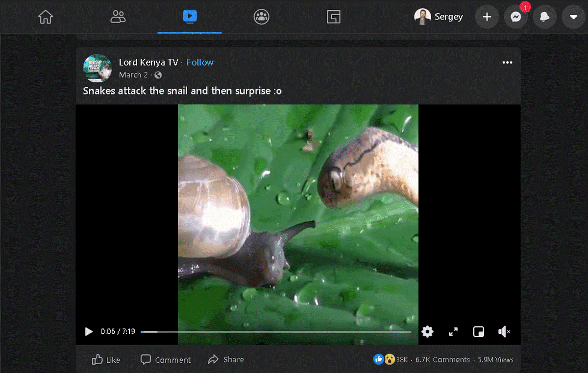Expand the Account dropdown arrow
This screenshot has width=588, height=373.
point(574,17)
